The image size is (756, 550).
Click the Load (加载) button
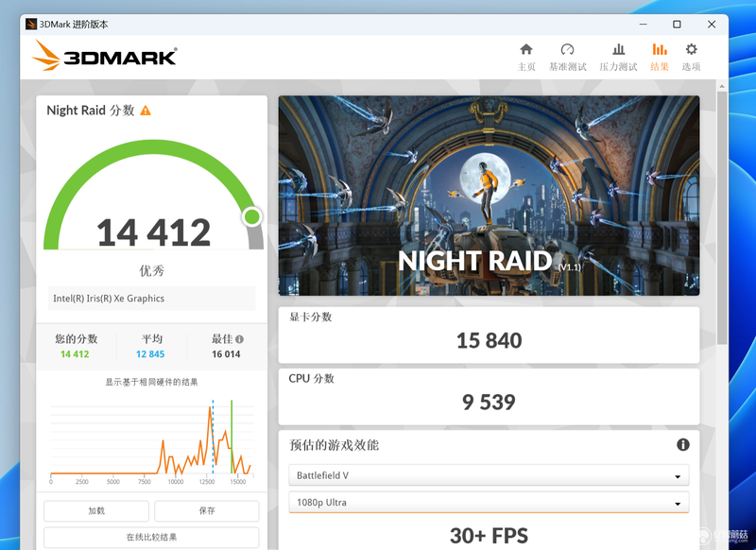click(x=96, y=511)
